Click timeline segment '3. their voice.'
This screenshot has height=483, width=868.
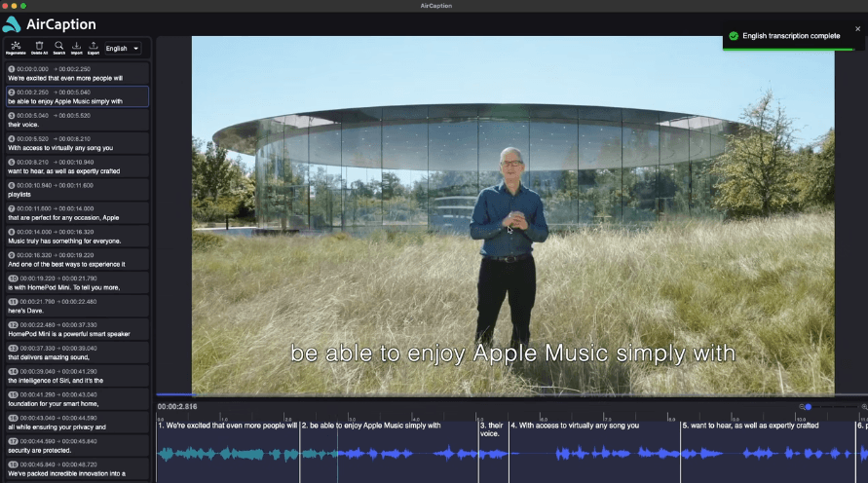coord(494,452)
